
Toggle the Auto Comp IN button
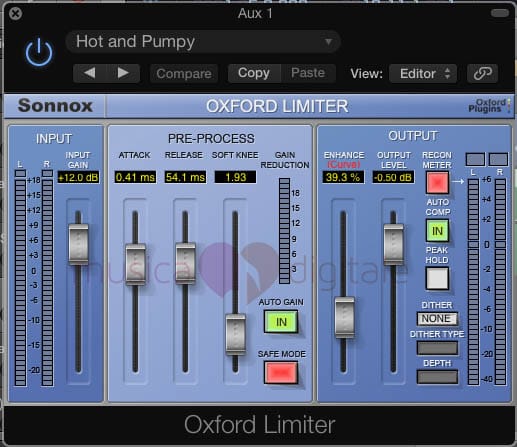[x=437, y=231]
